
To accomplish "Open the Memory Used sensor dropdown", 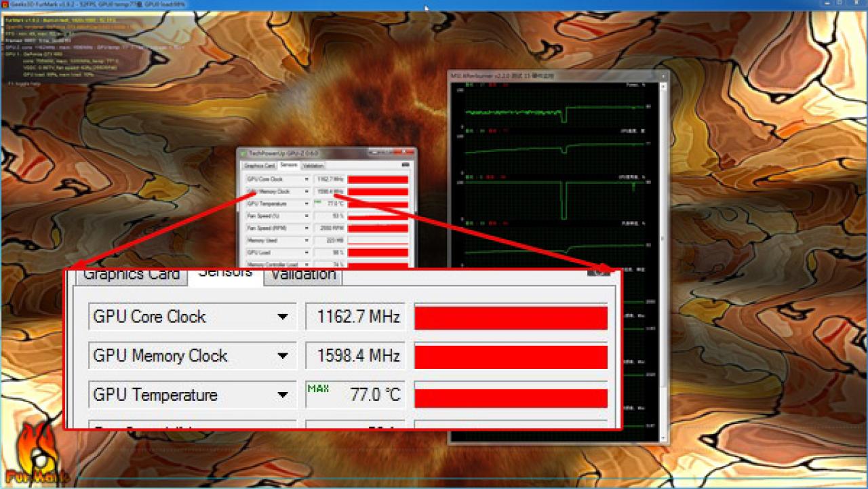I will coord(307,240).
